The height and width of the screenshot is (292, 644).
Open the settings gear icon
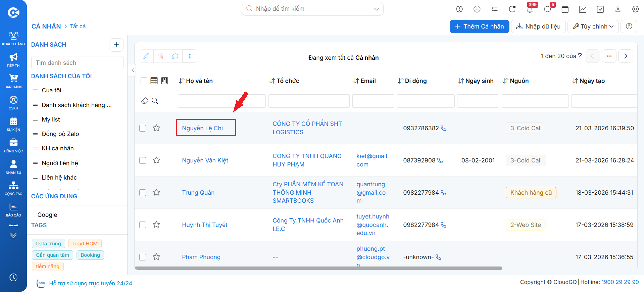(635, 9)
